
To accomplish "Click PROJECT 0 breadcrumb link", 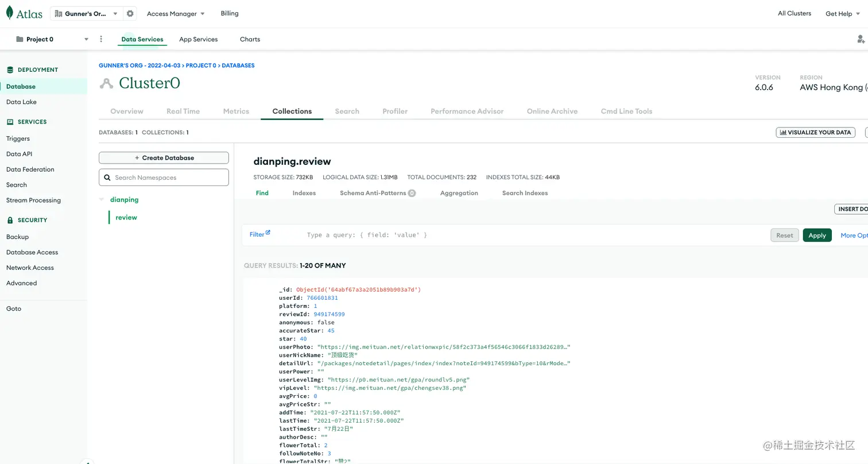I will 201,65.
